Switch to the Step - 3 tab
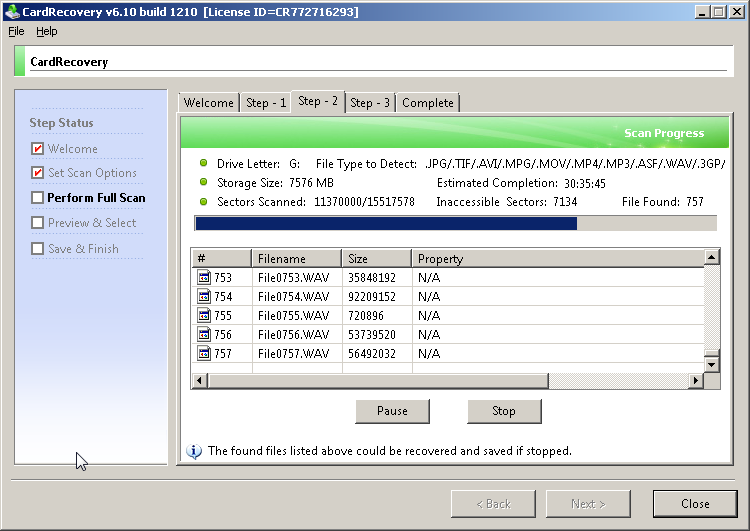 (x=370, y=103)
